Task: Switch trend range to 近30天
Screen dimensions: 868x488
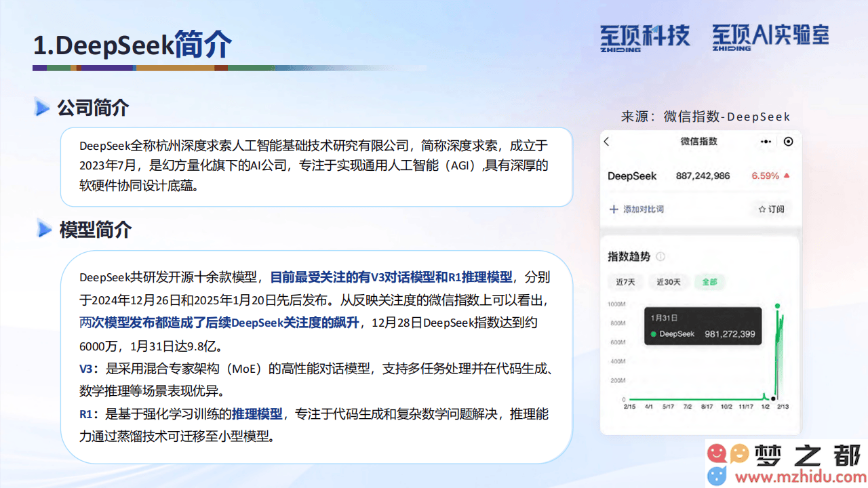Action: point(668,282)
